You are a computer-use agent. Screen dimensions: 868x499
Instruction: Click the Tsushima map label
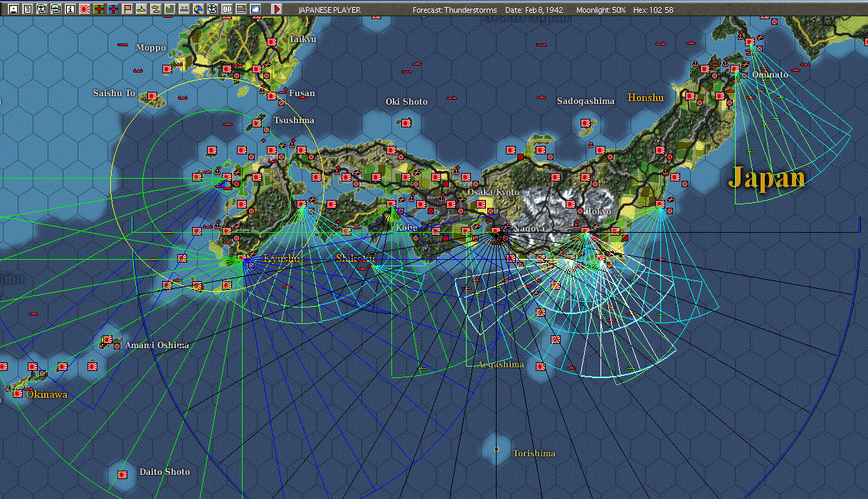tap(294, 120)
